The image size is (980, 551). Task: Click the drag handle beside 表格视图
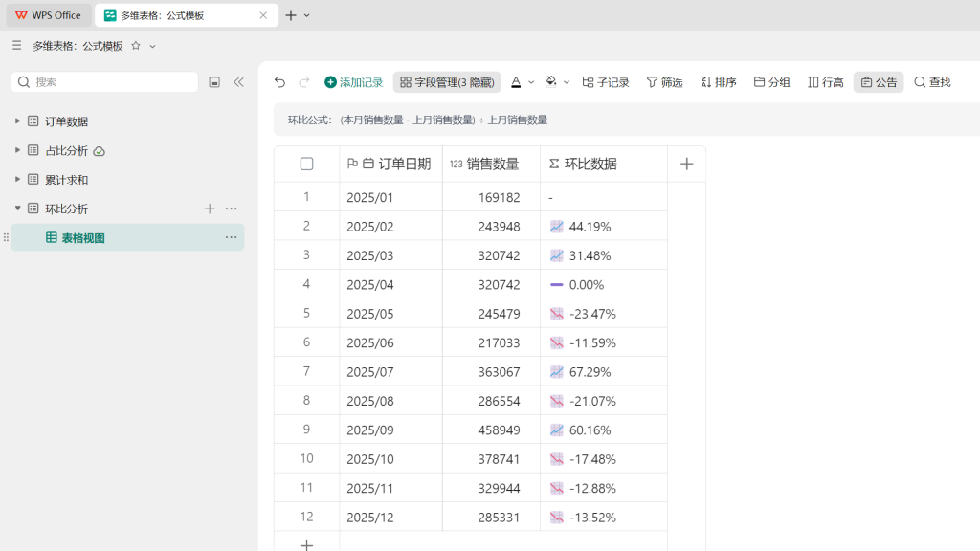coord(6,237)
